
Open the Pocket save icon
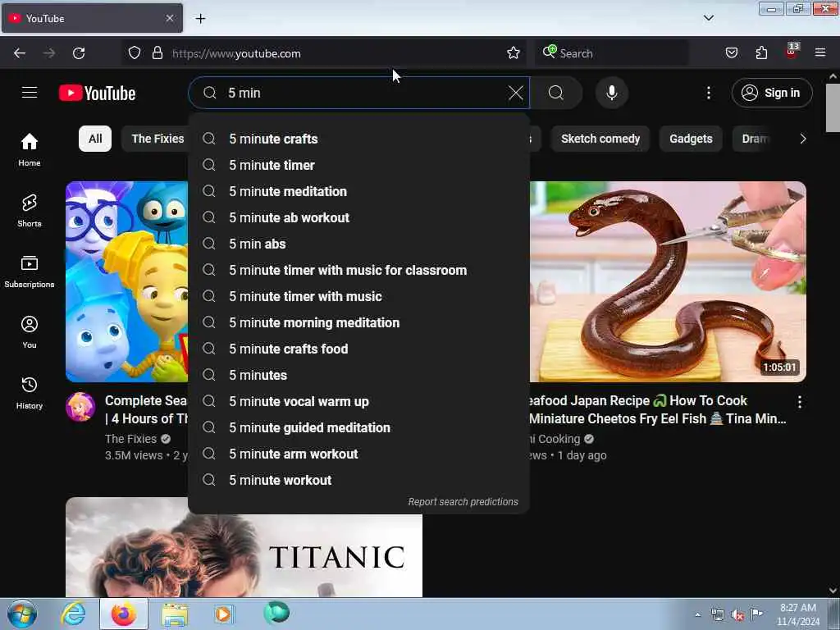tap(731, 52)
